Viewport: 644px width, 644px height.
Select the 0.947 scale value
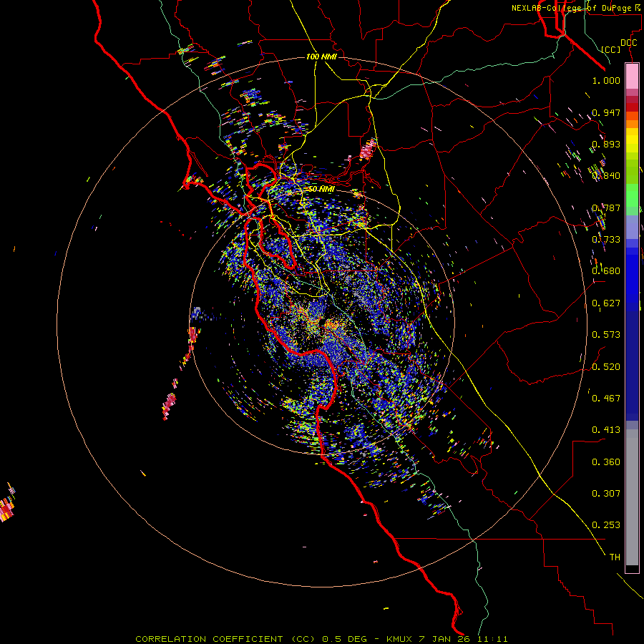606,112
